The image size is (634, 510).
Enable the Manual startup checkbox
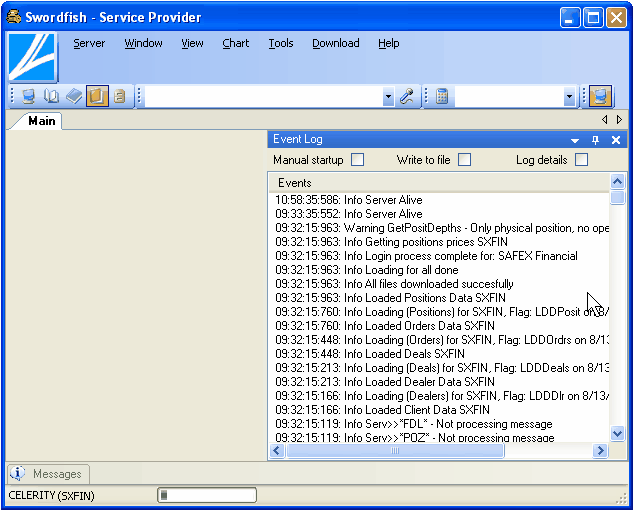pos(357,160)
